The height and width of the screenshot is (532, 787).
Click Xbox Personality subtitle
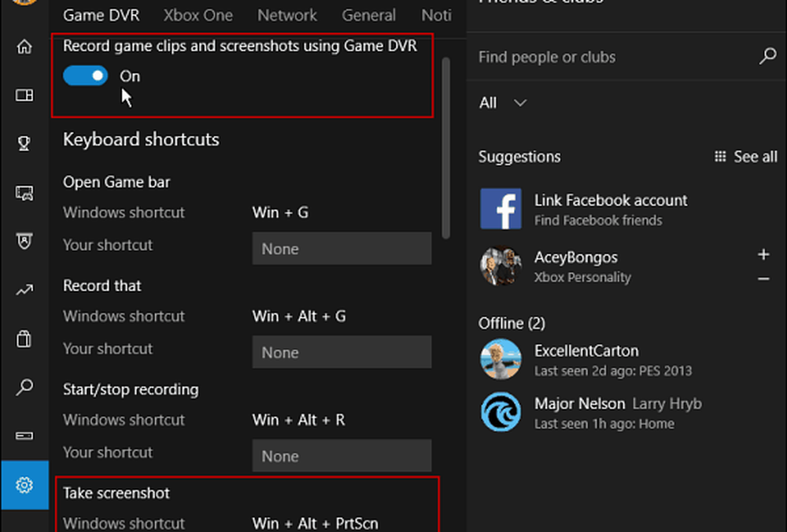(x=582, y=277)
